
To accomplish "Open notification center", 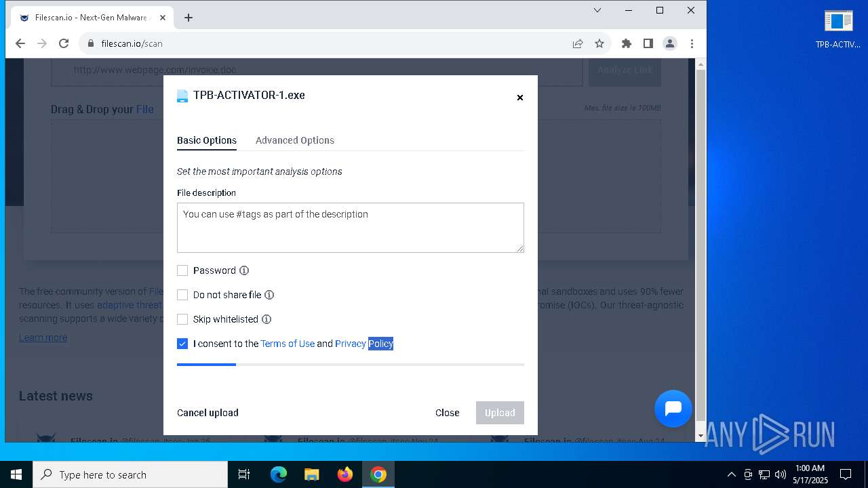I will click(x=846, y=474).
